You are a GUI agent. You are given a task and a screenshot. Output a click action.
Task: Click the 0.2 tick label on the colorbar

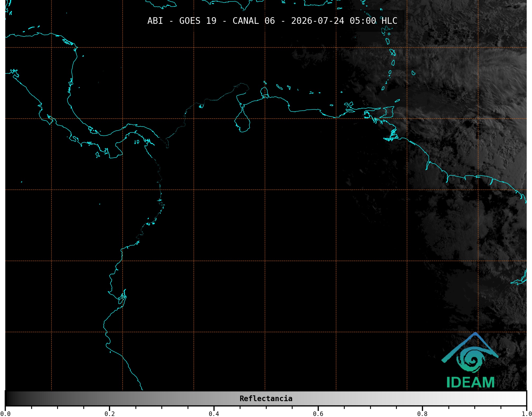(110, 414)
